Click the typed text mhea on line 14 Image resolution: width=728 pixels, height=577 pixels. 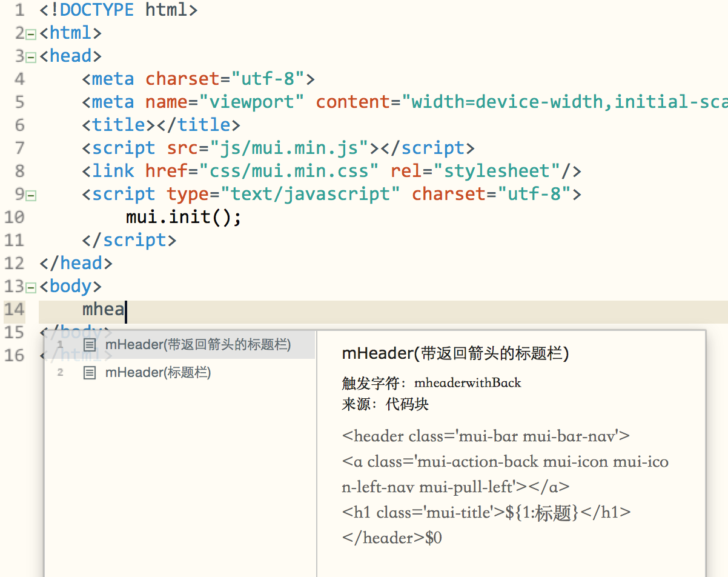(104, 310)
